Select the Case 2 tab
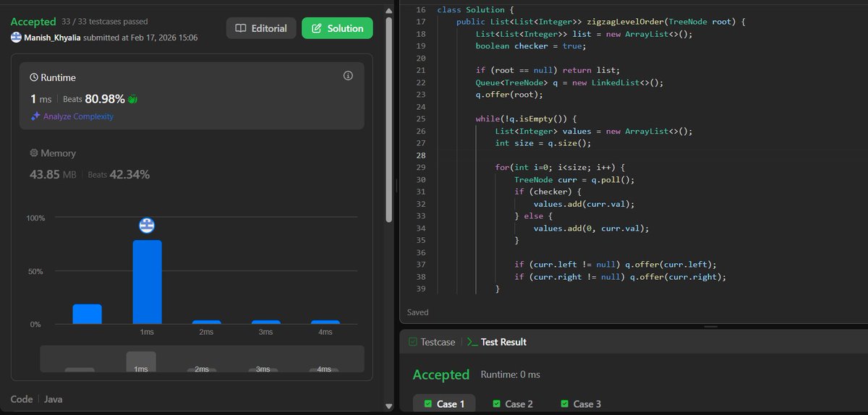Viewport: 868px width, 415px height. click(512, 403)
